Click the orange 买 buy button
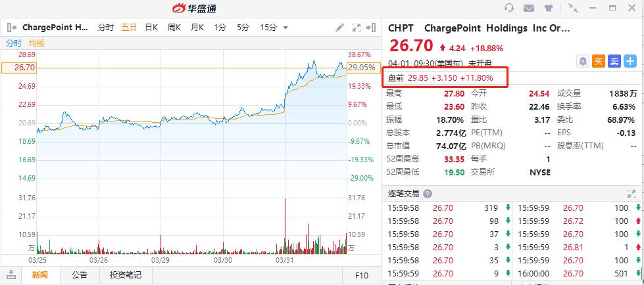This screenshot has height=285, width=644. (x=598, y=61)
